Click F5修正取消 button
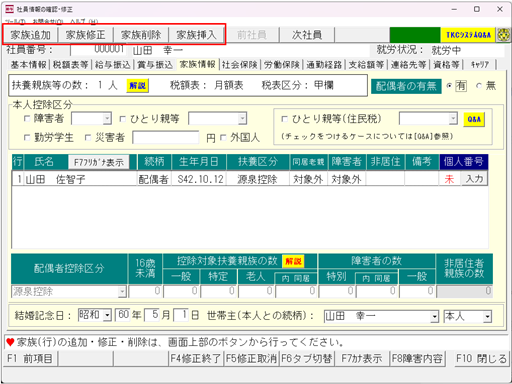This screenshot has width=512, height=384. coord(251,359)
